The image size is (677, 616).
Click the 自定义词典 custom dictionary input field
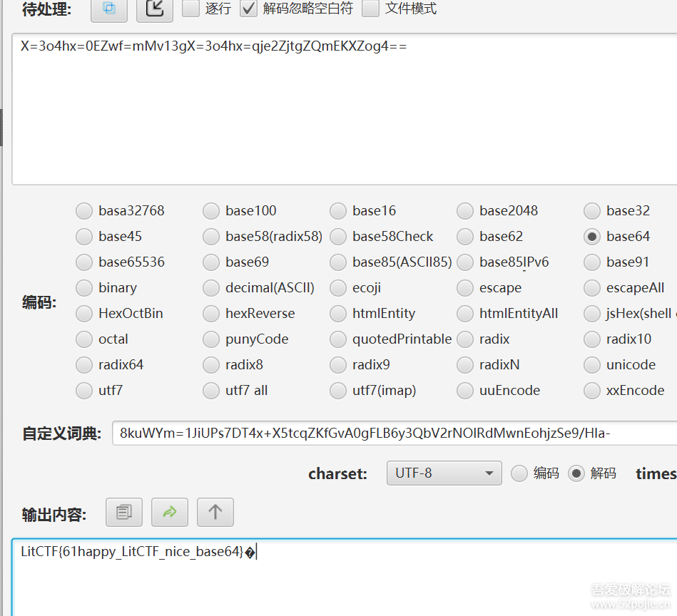[392, 433]
